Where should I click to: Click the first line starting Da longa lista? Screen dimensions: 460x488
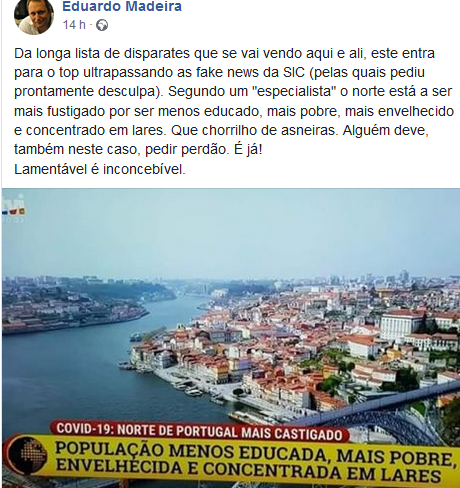(x=224, y=53)
